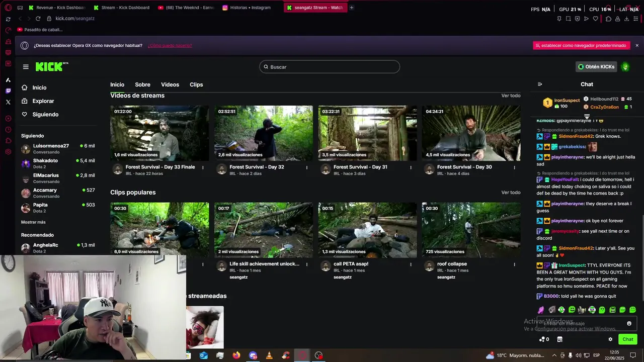The height and width of the screenshot is (362, 644).
Task: Open Firefox from the taskbar
Action: pyautogui.click(x=236, y=355)
